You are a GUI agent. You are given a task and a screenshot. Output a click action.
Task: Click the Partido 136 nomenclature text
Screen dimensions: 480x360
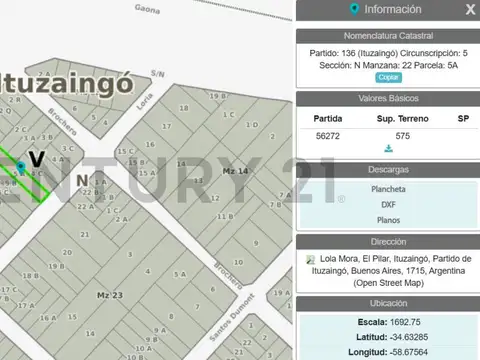[x=388, y=59]
